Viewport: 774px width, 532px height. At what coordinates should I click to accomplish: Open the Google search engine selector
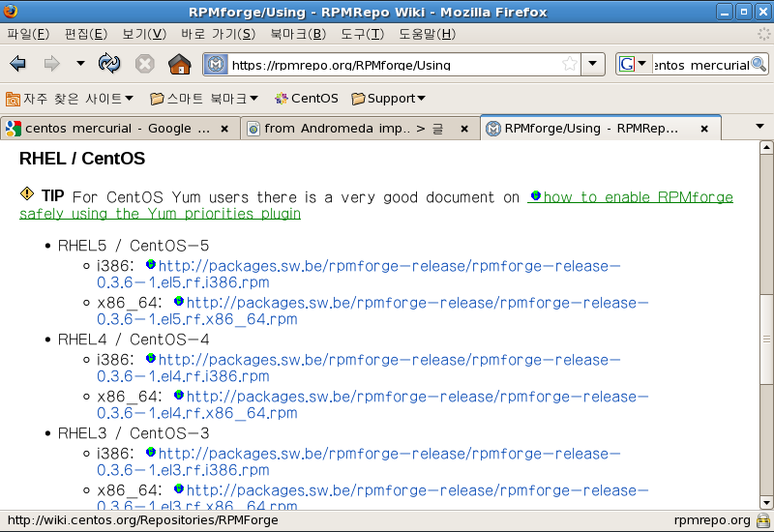coord(634,64)
